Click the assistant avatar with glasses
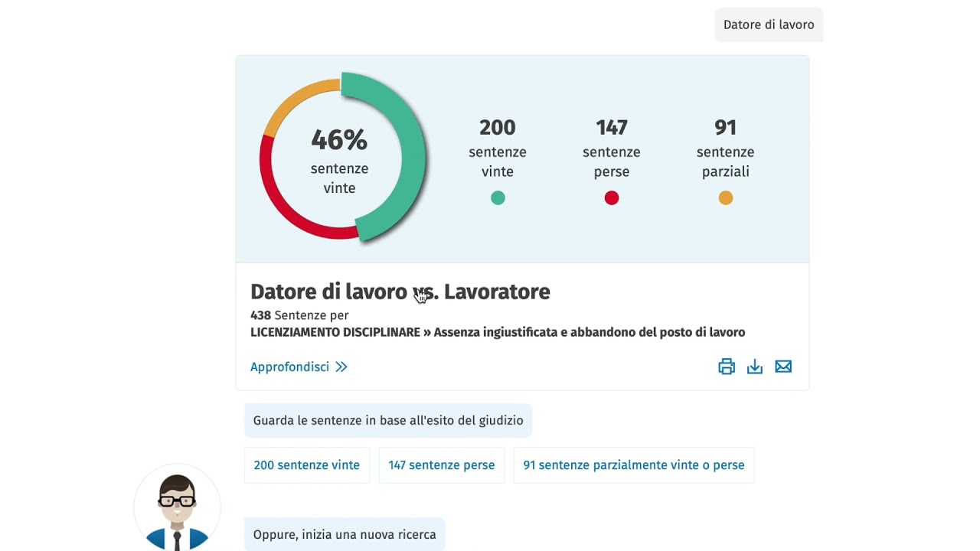 pyautogui.click(x=177, y=508)
